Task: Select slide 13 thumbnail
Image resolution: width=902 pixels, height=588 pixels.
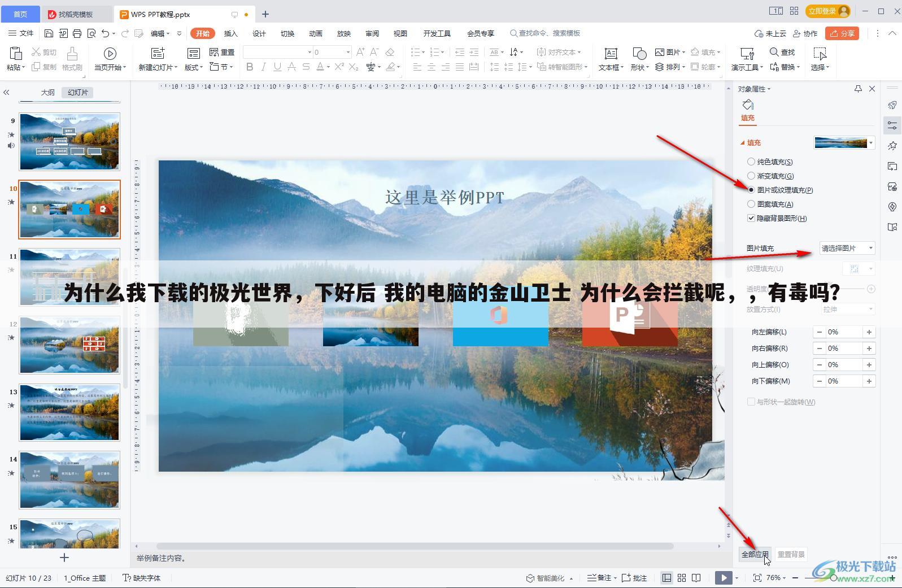Action: [69, 412]
